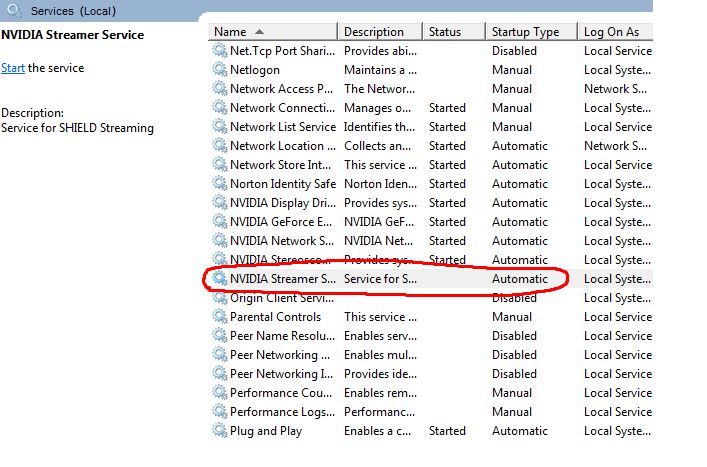Click gear icon of Network List Service
Viewport: 707px width, 467px height.
tap(220, 126)
